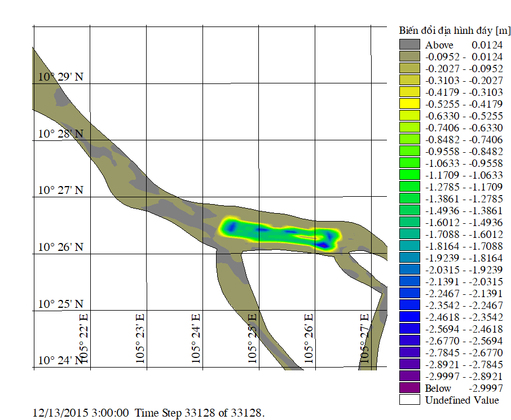The width and height of the screenshot is (511, 420).
Task: Click the gray 'Above 0.0124' legend swatch
Action: pyautogui.click(x=409, y=45)
